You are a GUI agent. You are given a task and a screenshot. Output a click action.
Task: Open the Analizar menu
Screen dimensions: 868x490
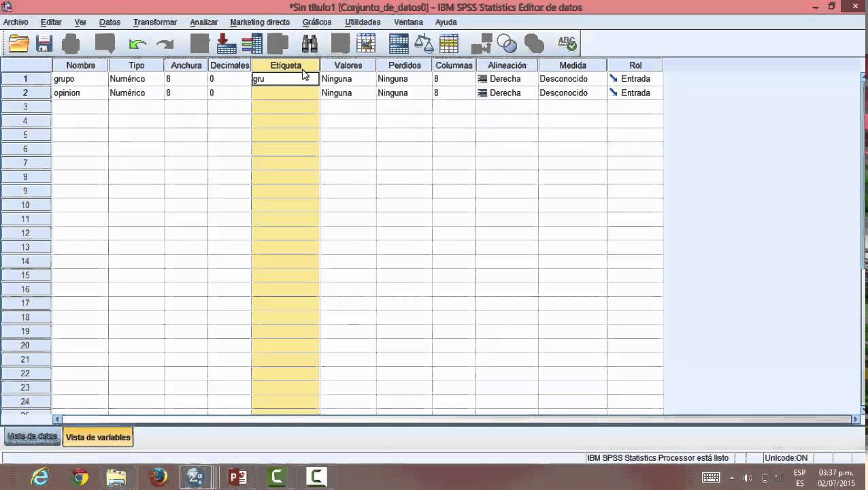(x=203, y=22)
